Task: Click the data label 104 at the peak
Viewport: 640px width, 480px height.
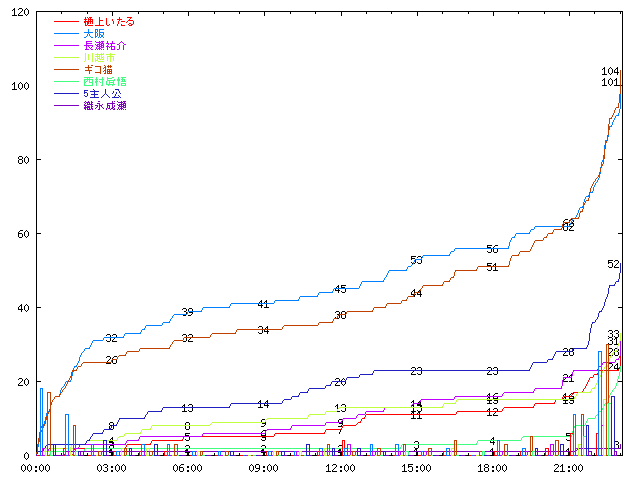Action: point(610,71)
